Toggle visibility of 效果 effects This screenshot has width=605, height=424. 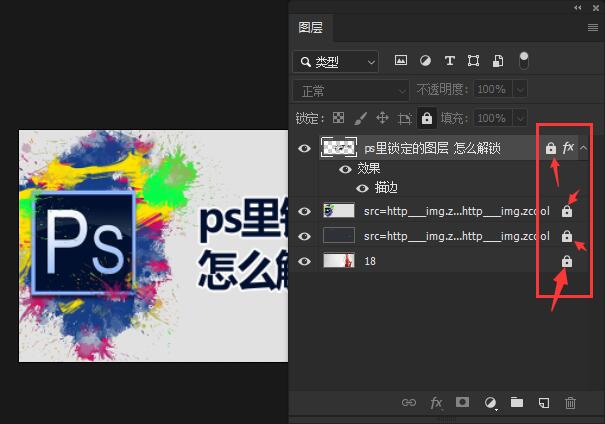tap(345, 169)
